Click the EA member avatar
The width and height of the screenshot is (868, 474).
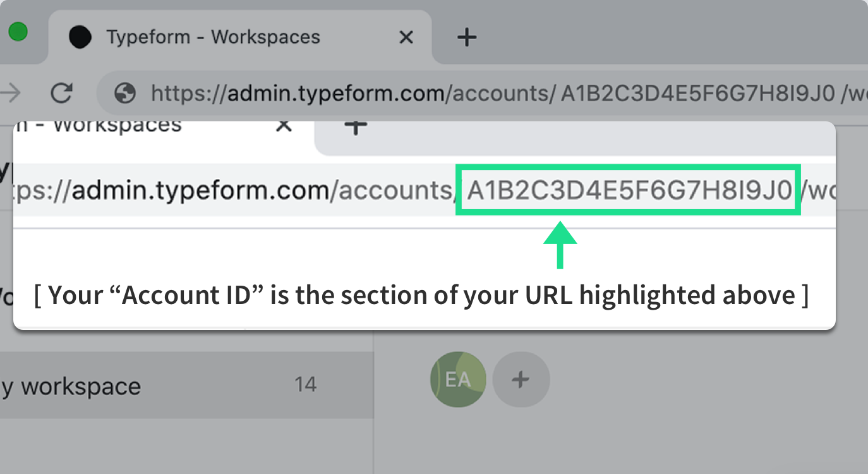458,379
